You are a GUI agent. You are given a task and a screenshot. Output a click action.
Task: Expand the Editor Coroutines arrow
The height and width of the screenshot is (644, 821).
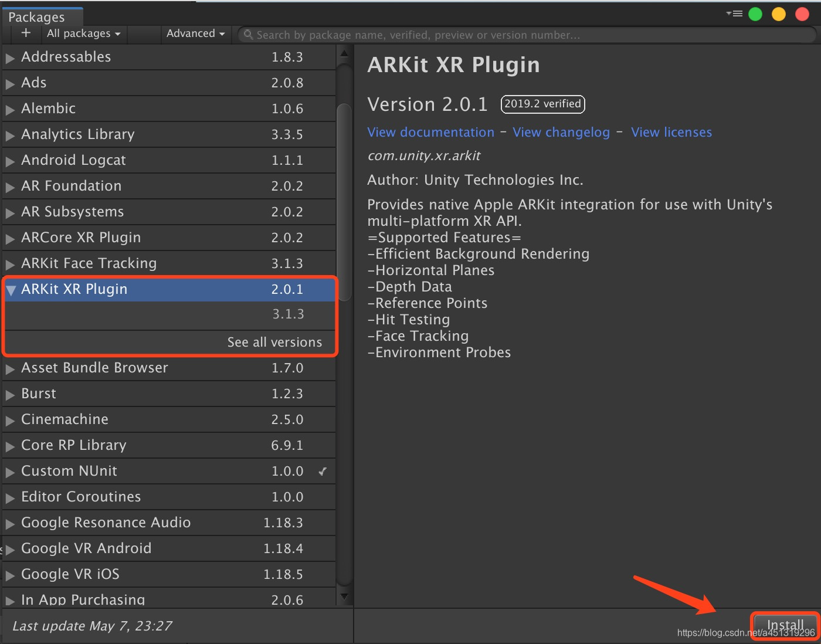tap(10, 498)
